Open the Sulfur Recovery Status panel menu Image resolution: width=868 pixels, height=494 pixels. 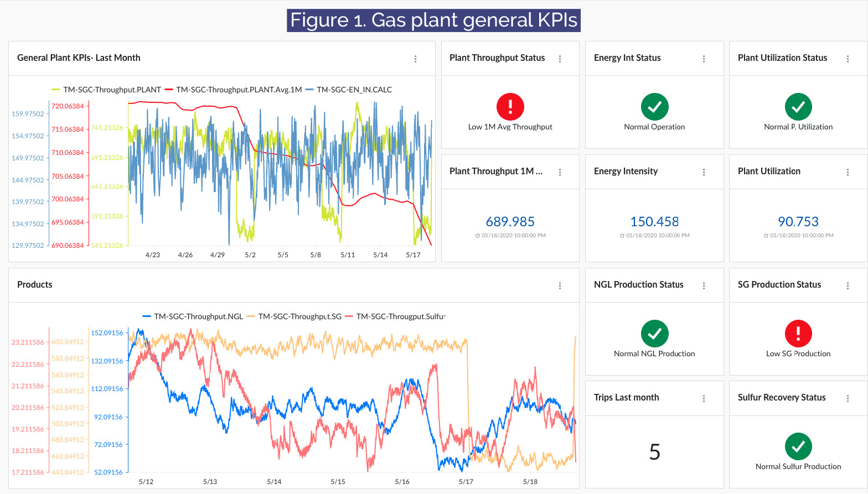848,398
